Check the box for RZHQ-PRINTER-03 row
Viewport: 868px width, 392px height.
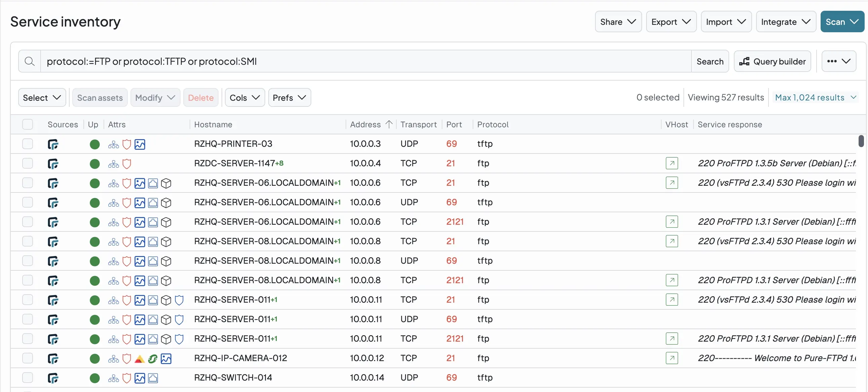(28, 144)
